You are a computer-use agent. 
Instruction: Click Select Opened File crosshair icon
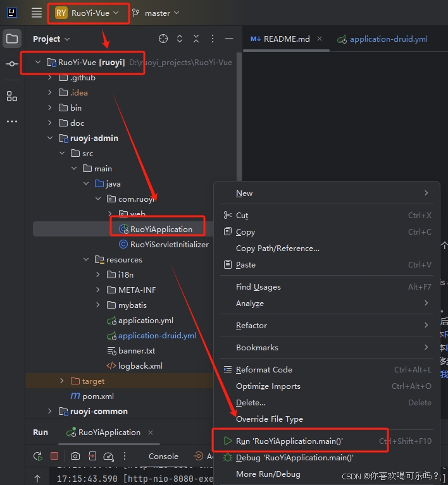[163, 39]
